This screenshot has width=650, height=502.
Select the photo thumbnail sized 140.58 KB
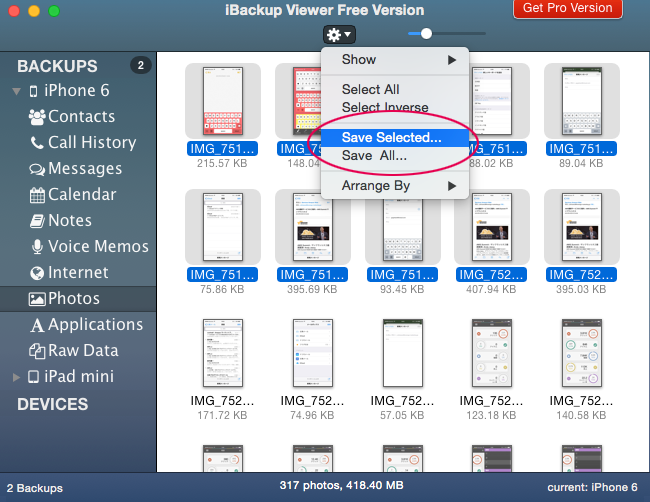(x=582, y=353)
